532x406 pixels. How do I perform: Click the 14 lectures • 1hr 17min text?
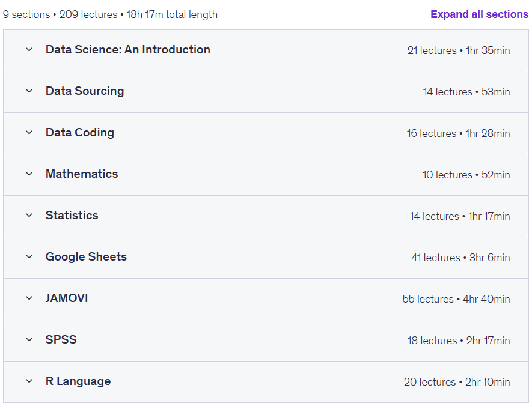click(x=460, y=216)
